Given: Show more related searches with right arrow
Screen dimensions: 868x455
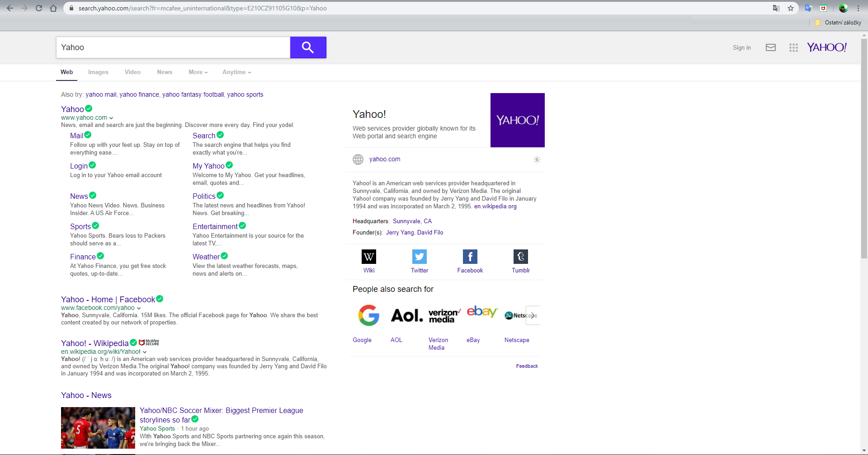Looking at the screenshot, I should coord(533,315).
